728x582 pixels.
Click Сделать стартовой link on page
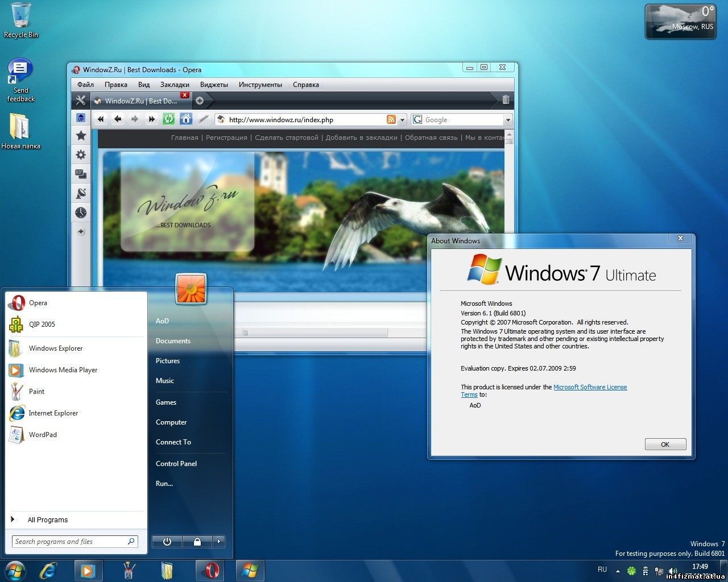point(287,138)
